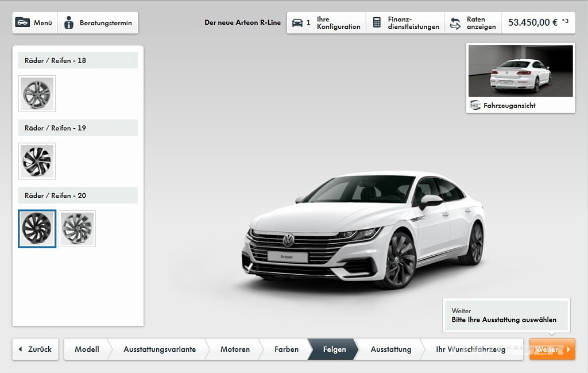Open the Ausstattung step
This screenshot has width=588, height=373.
[390, 349]
